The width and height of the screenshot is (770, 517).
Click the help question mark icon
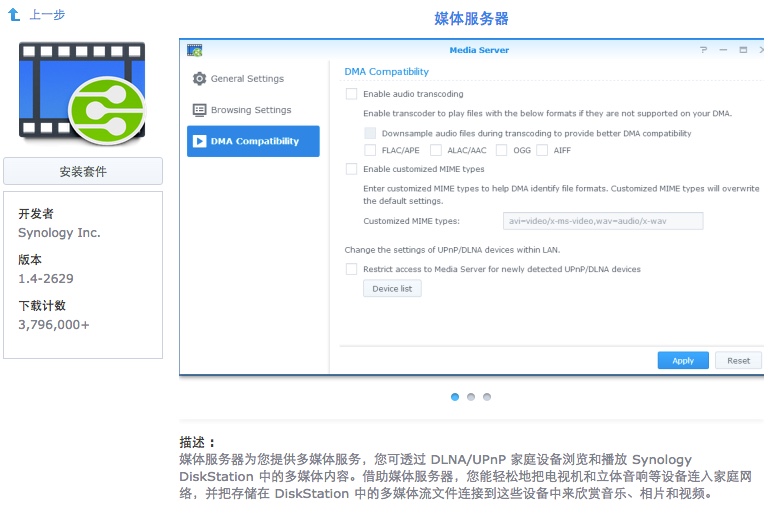tap(703, 50)
